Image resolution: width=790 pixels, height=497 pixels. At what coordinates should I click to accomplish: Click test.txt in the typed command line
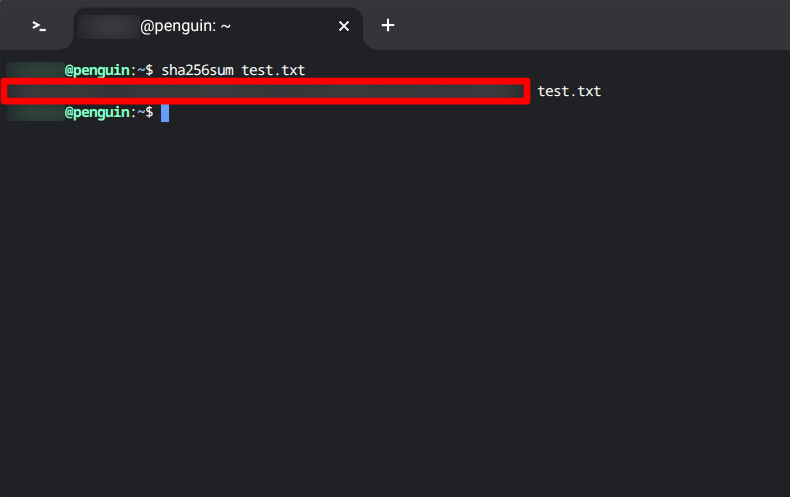[273, 70]
